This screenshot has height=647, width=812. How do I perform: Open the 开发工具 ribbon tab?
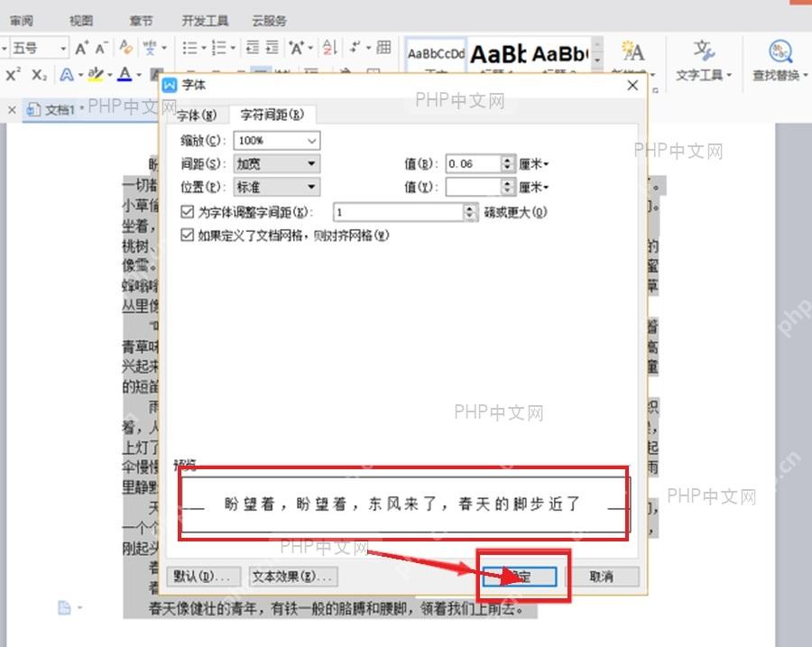click(x=205, y=21)
